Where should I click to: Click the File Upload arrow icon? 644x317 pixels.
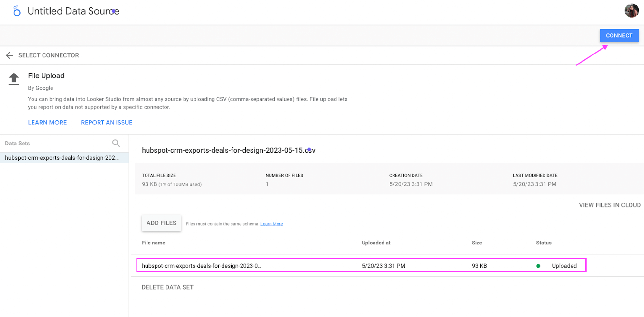click(14, 79)
